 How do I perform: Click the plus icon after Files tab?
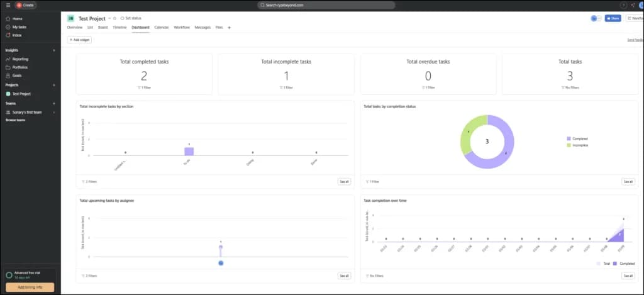(x=229, y=28)
